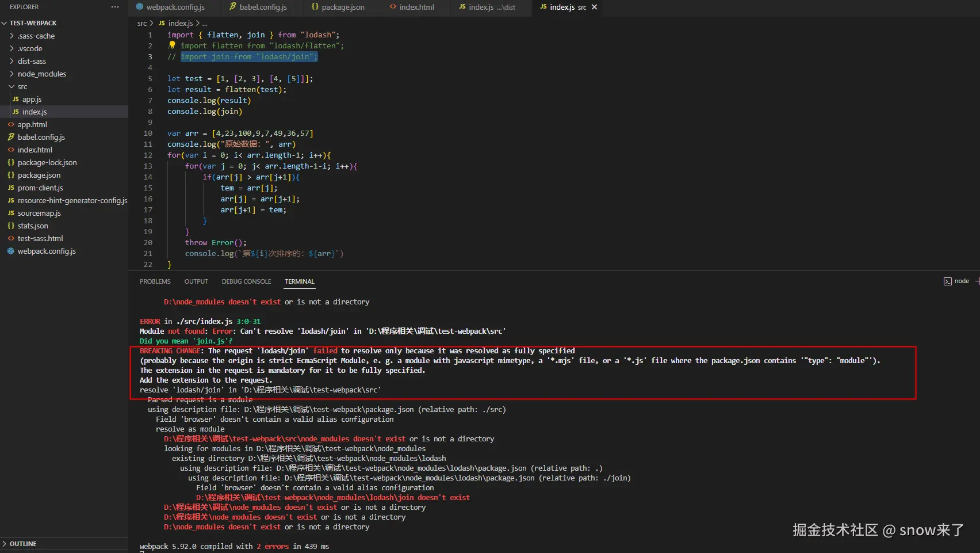Viewport: 980px width, 553px height.
Task: Click babel icon on babel.config.js tab
Action: coord(233,7)
